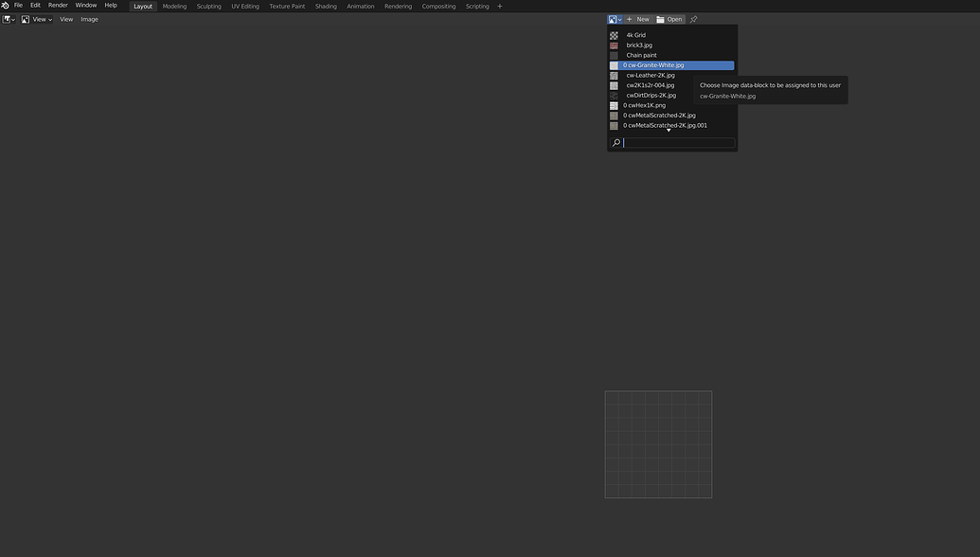Click the 4k Grid checker thumbnail
This screenshot has width=980, height=557.
coord(614,36)
